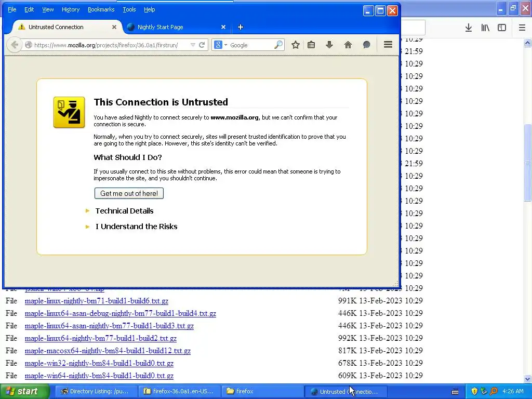Go back with the Nightly back arrow

point(14,45)
